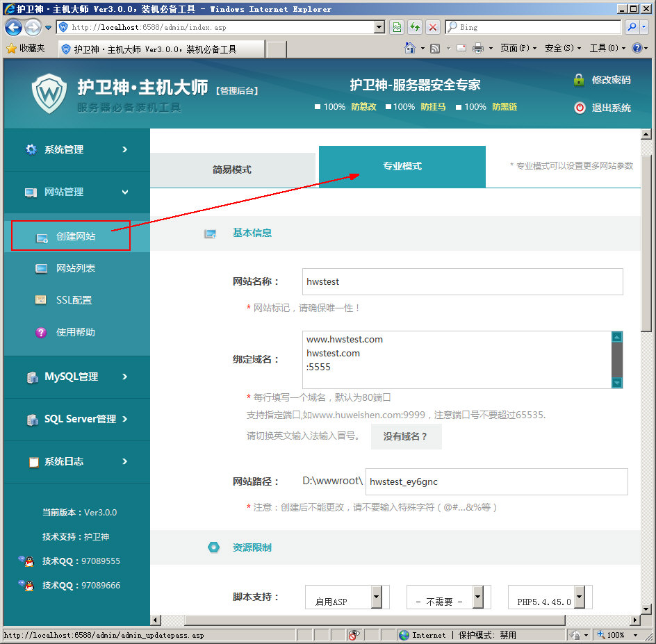This screenshot has height=644, width=656.
Task: Click the power icon for 退出系统
Action: pyautogui.click(x=580, y=108)
